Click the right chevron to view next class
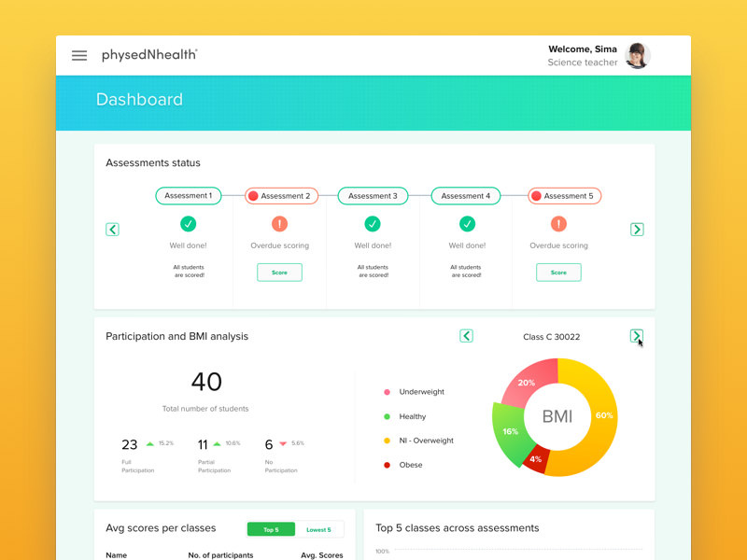Screen dimensions: 747x560 (637, 336)
